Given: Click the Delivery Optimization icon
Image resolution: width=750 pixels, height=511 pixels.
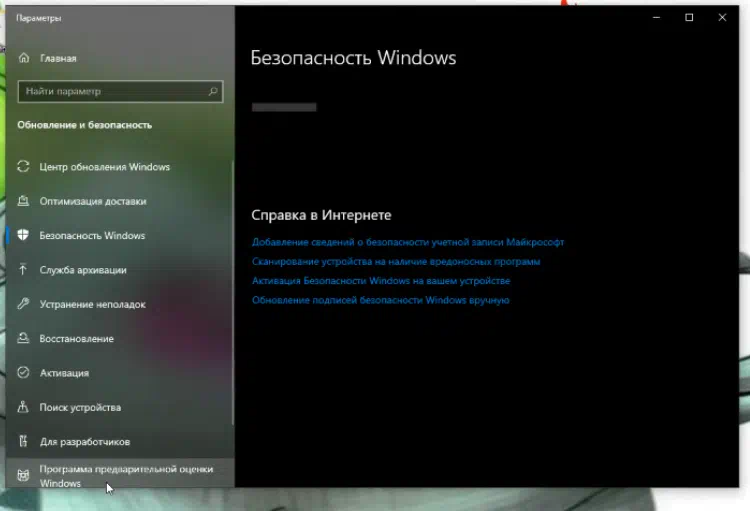Looking at the screenshot, I should click(23, 201).
